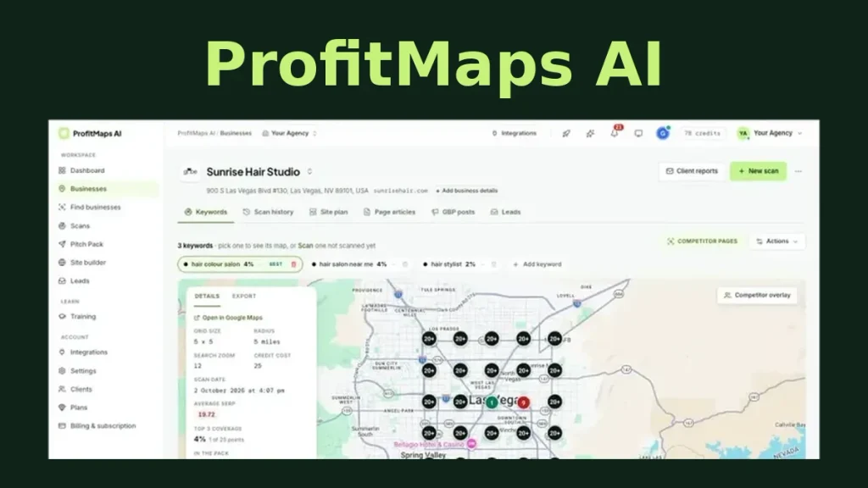Viewport: 868px width, 488px height.
Task: Open the Dashboard sidebar item
Action: pyautogui.click(x=87, y=170)
